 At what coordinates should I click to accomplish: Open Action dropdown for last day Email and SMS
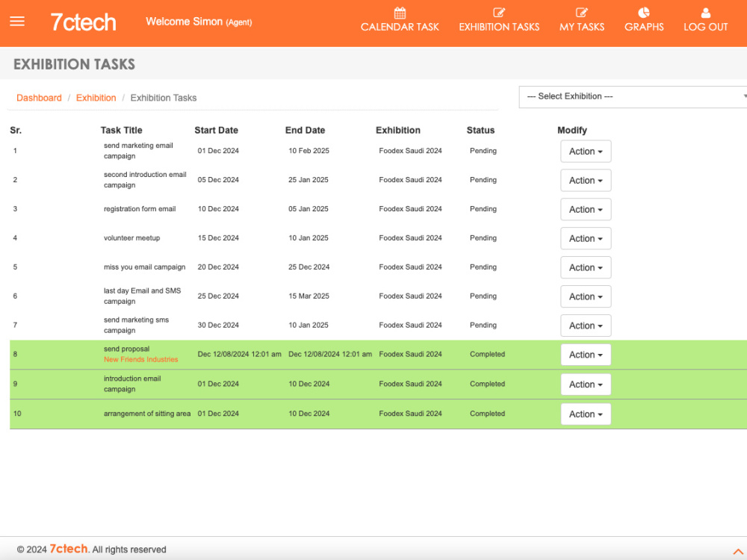pos(586,296)
